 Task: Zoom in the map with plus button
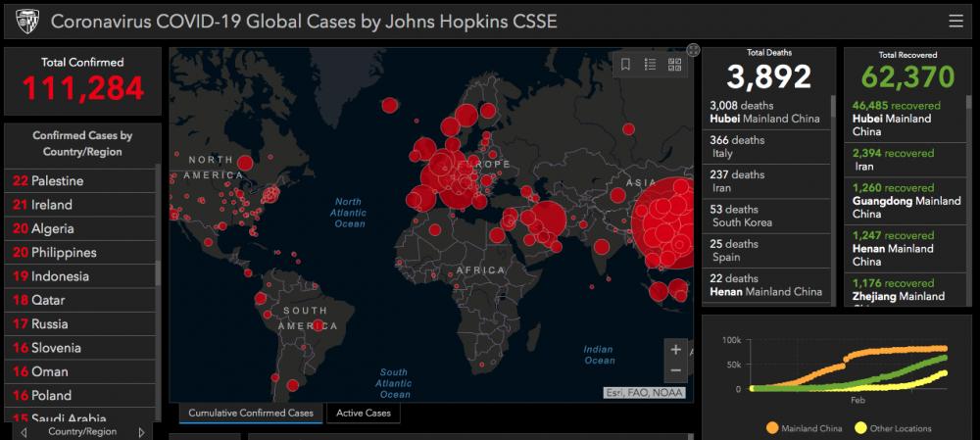click(675, 350)
